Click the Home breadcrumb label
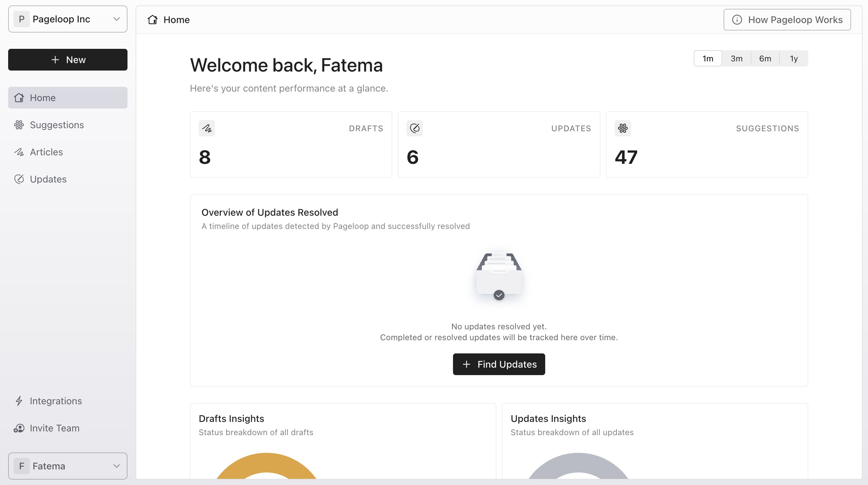 point(176,20)
